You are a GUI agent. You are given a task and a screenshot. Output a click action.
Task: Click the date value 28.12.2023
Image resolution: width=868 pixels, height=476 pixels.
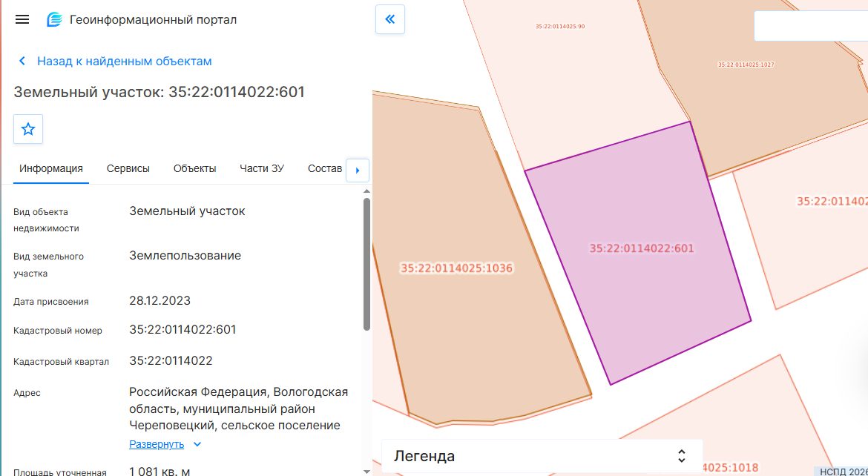[x=160, y=300]
